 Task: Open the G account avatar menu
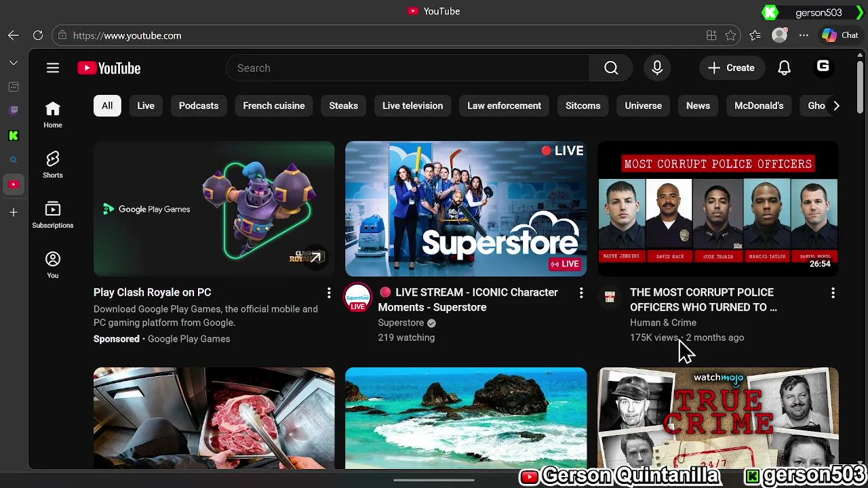pyautogui.click(x=823, y=66)
